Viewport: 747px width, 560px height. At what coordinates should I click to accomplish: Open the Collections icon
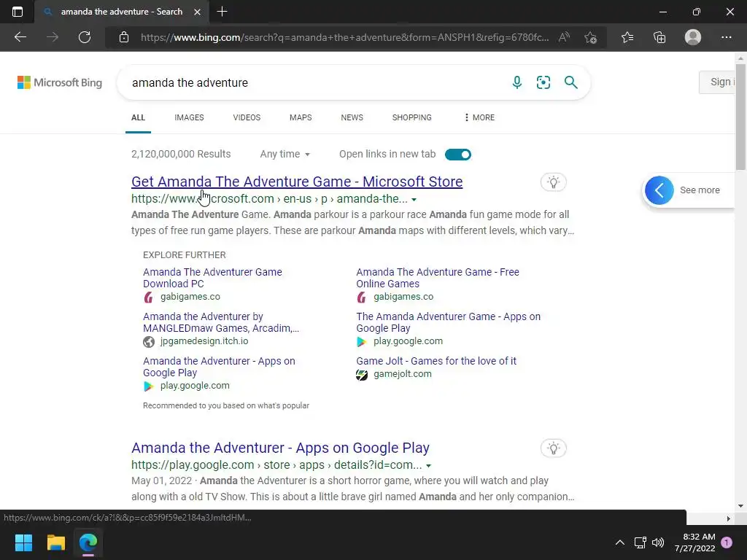click(659, 37)
